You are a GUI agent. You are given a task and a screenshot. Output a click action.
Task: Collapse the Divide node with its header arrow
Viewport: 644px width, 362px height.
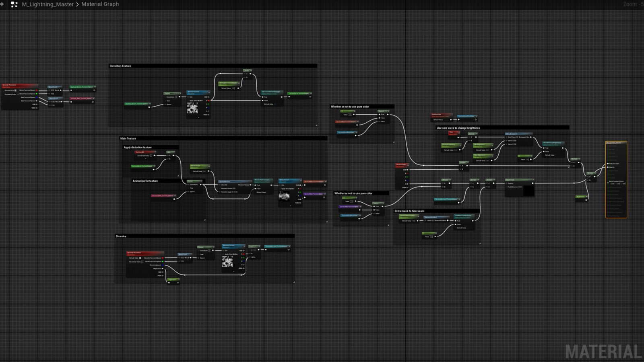click(x=250, y=70)
